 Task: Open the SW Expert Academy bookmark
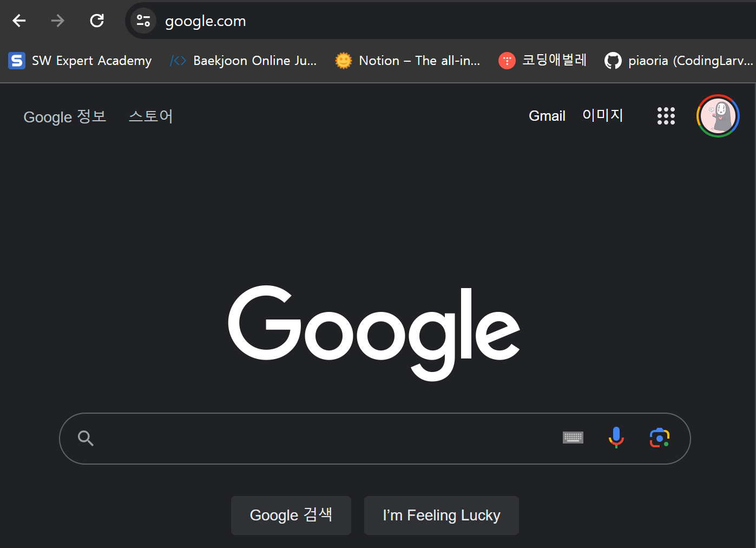click(80, 61)
